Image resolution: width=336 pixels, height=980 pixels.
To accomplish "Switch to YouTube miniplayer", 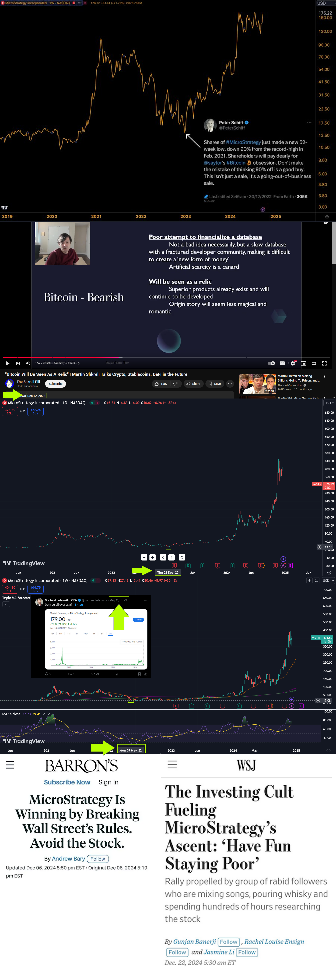I will [303, 363].
